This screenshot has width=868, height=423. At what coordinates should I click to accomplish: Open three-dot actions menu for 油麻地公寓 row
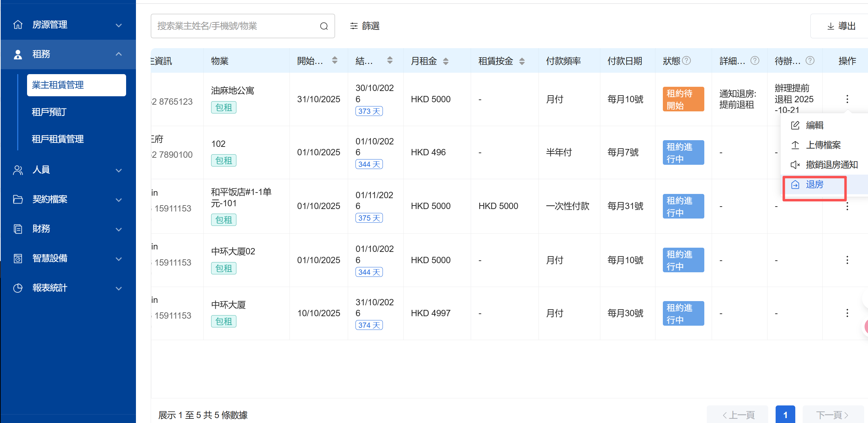click(847, 99)
